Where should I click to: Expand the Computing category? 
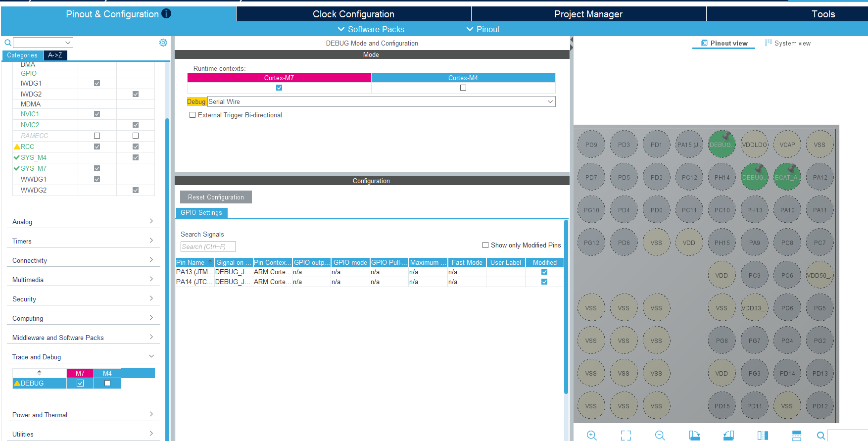pyautogui.click(x=83, y=318)
